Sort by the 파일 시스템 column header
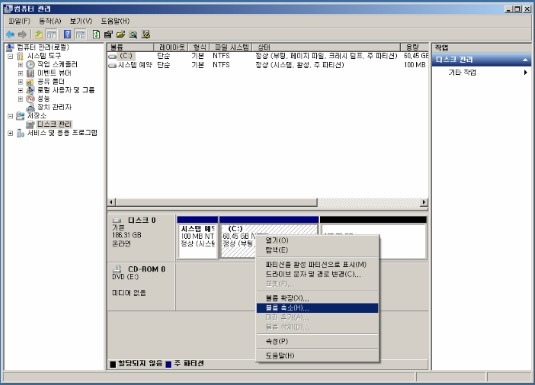This screenshot has height=385, width=535. pos(231,47)
